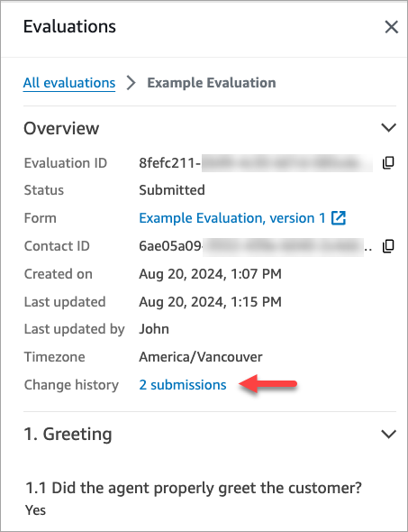Select the Contact ID value starting 6ae05a09

tap(256, 246)
